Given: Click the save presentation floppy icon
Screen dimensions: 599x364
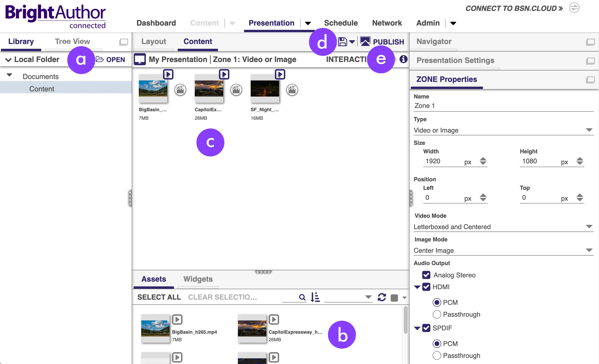Looking at the screenshot, I should coord(342,42).
